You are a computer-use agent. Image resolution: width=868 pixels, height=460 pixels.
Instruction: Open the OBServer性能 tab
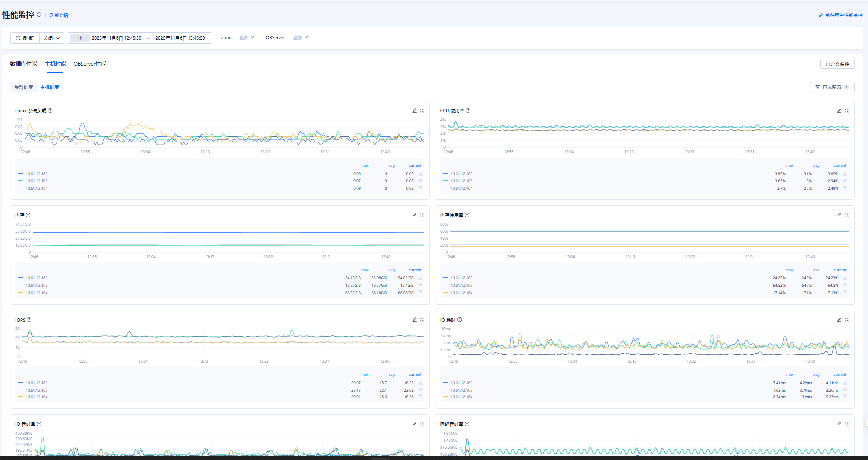coord(90,64)
